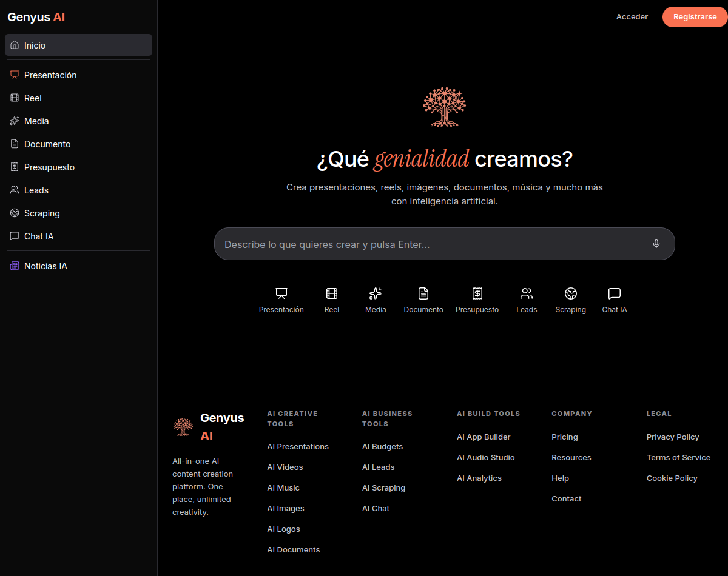Click the footer Genyus AI tree logo
Image resolution: width=728 pixels, height=576 pixels.
click(183, 427)
